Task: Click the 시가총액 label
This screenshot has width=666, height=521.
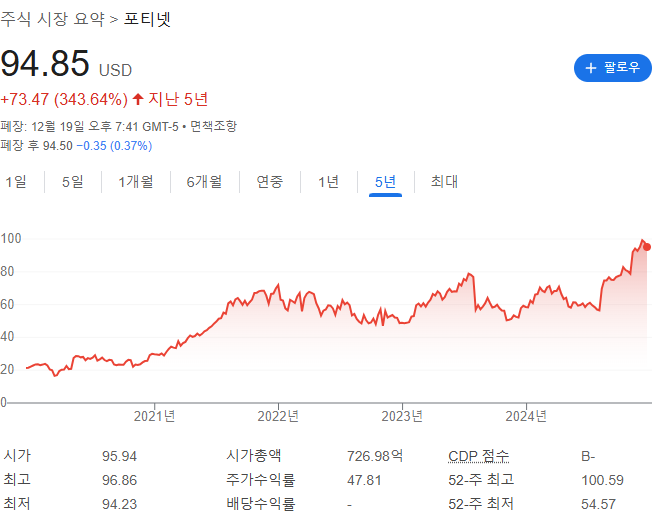Action: tap(254, 456)
